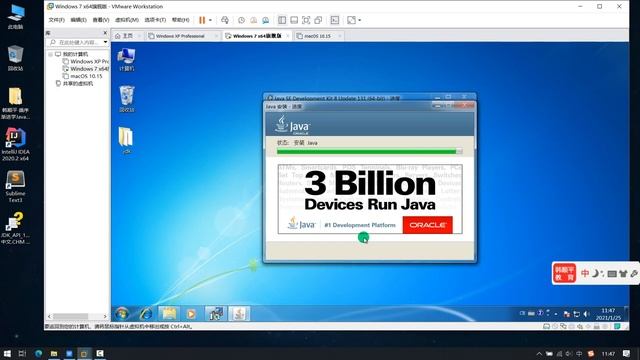Open the snapshot manager toolbar icon
The width and height of the screenshot is (640, 360).
(x=266, y=20)
